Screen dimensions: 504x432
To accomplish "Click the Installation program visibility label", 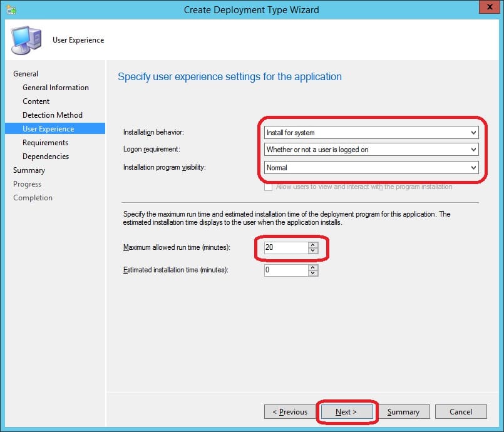I will click(x=164, y=167).
